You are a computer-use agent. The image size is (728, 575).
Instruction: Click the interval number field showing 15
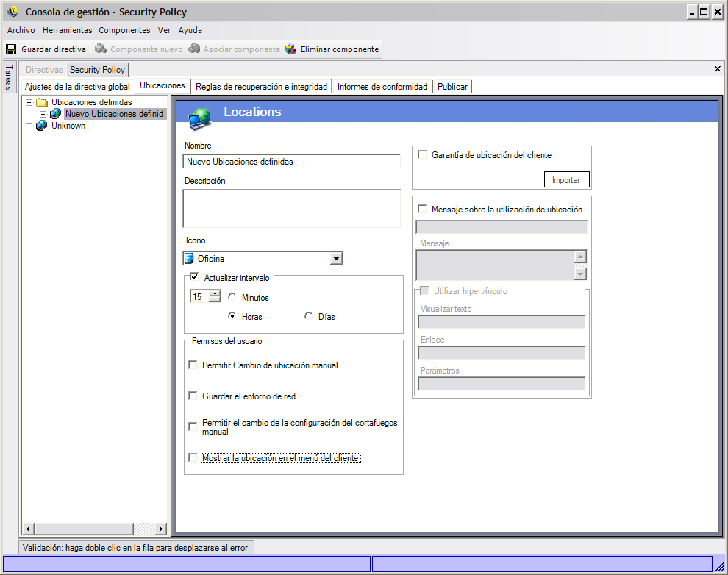click(199, 296)
